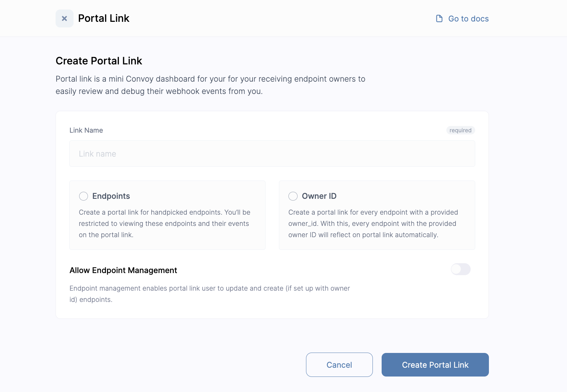Enable the Allow Endpoint Management switch
This screenshot has width=567, height=392.
pos(461,269)
